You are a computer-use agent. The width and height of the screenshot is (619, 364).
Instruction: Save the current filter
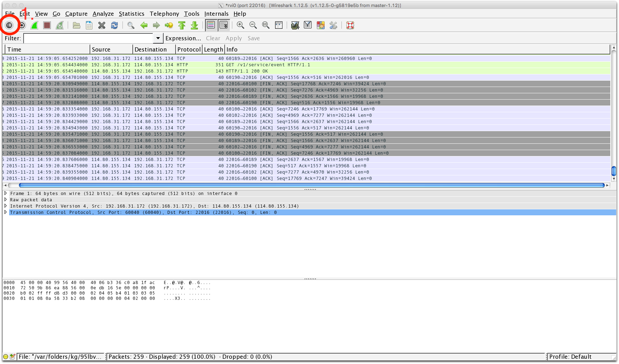point(254,38)
